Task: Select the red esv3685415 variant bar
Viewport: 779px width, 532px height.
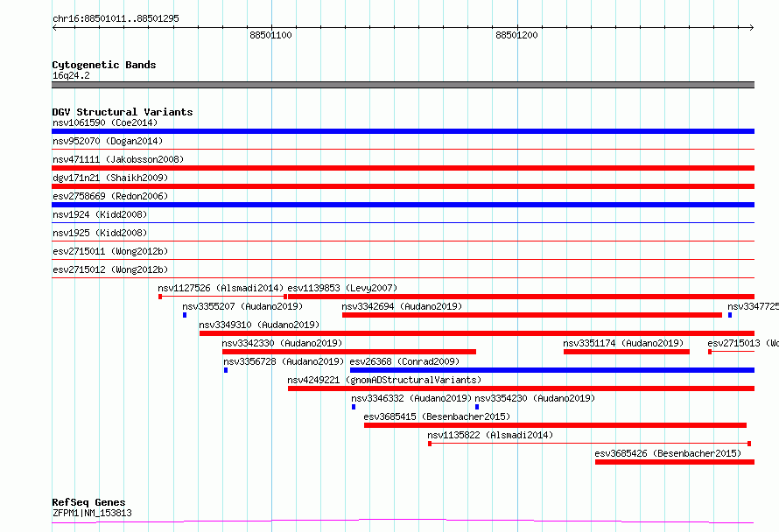Action: [x=556, y=426]
